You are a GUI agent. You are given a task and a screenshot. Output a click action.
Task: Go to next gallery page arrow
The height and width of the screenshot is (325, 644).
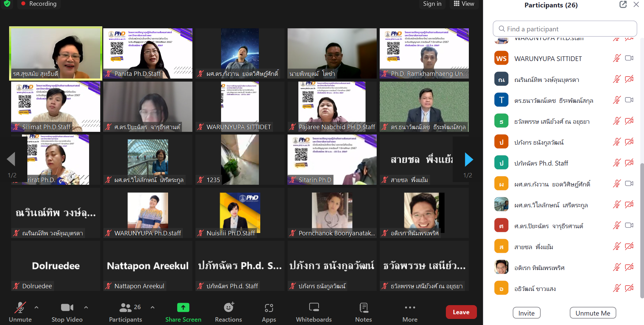tap(468, 159)
